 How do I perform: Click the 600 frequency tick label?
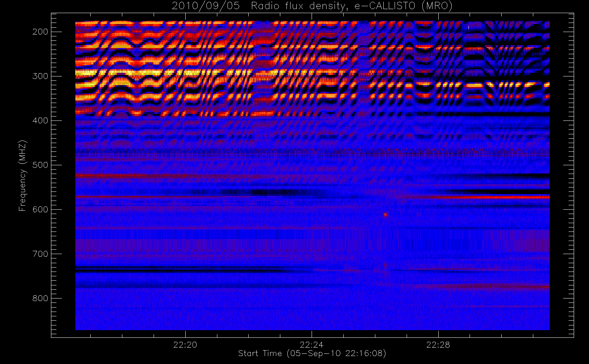pyautogui.click(x=40, y=209)
